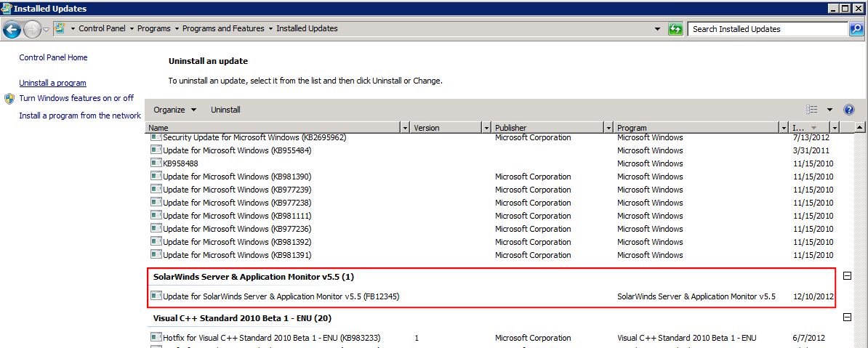This screenshot has width=868, height=348.
Task: Click the shield icon beside Turn Windows features
Action: [x=9, y=99]
